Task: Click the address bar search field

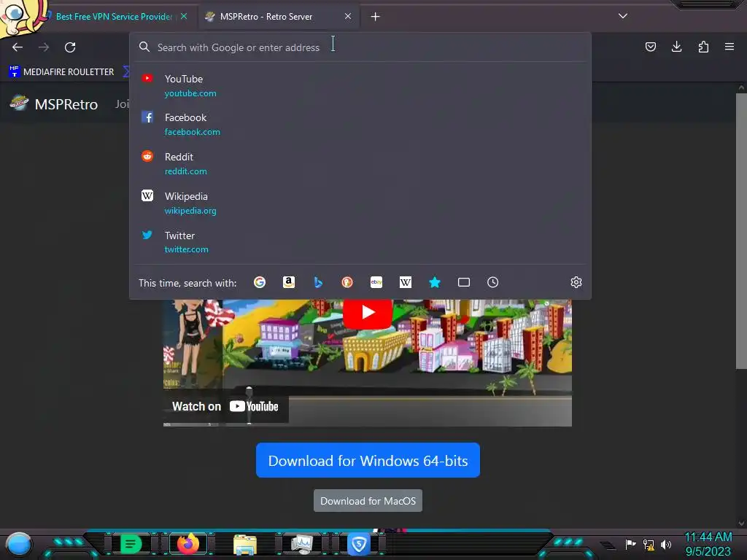Action: click(x=360, y=47)
